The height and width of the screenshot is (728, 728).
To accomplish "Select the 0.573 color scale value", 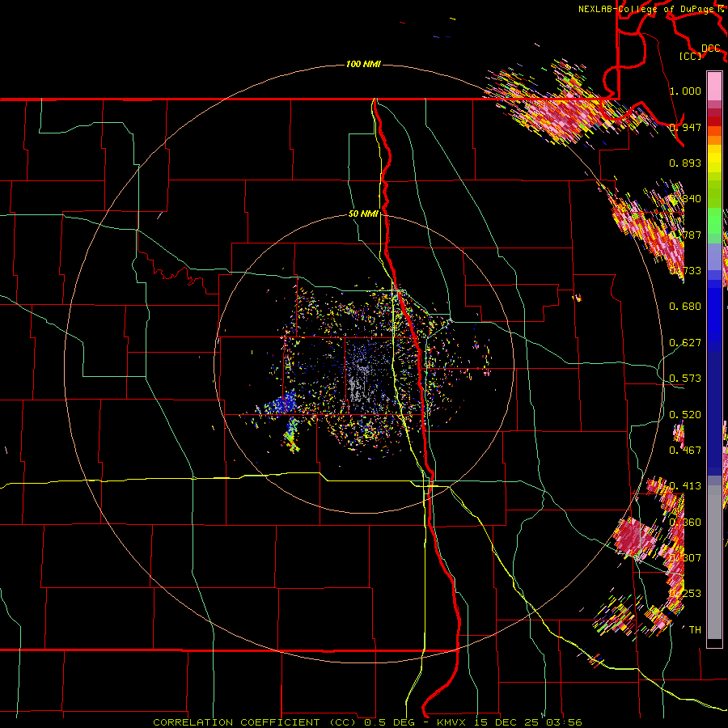I will click(x=685, y=379).
